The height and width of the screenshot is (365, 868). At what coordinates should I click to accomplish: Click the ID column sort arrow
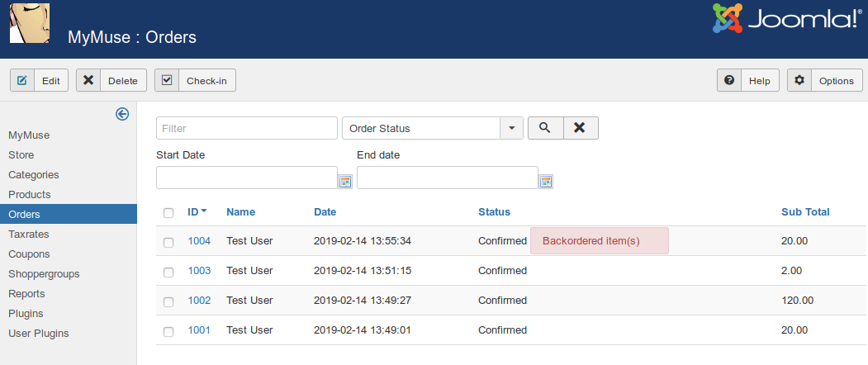click(x=204, y=211)
